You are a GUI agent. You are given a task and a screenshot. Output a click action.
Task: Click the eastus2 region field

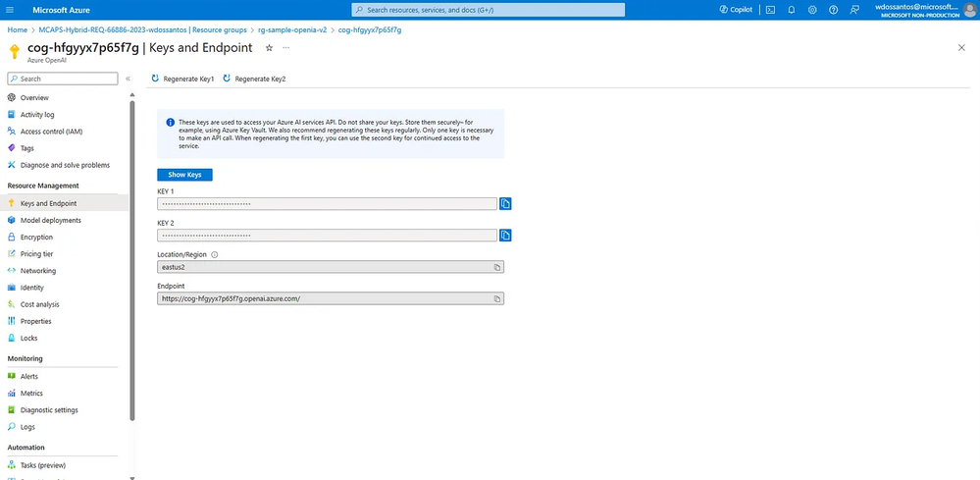(x=331, y=267)
